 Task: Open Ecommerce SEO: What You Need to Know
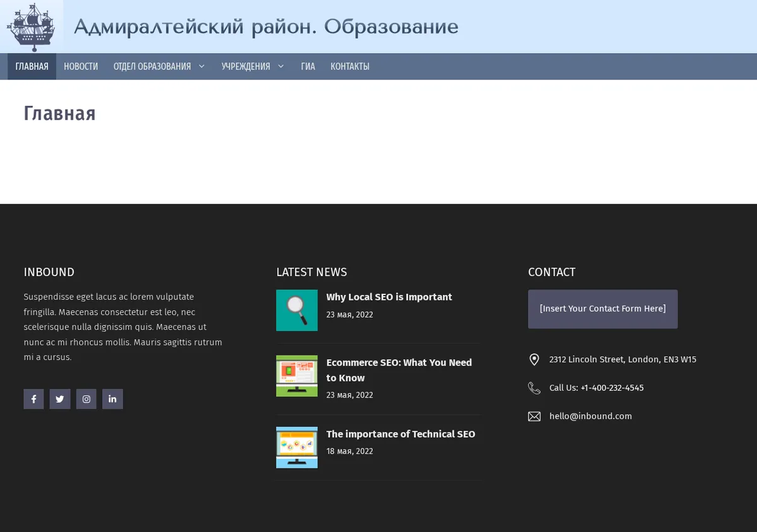point(399,370)
